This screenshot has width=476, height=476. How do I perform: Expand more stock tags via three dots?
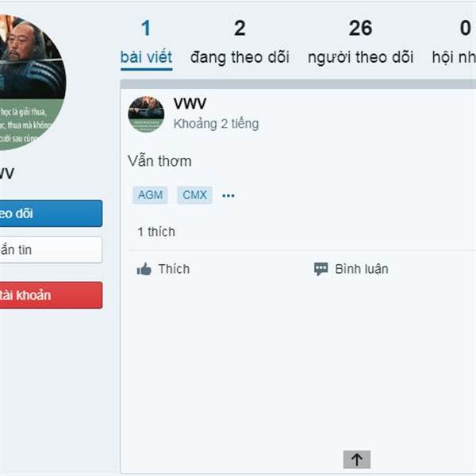coord(228,195)
